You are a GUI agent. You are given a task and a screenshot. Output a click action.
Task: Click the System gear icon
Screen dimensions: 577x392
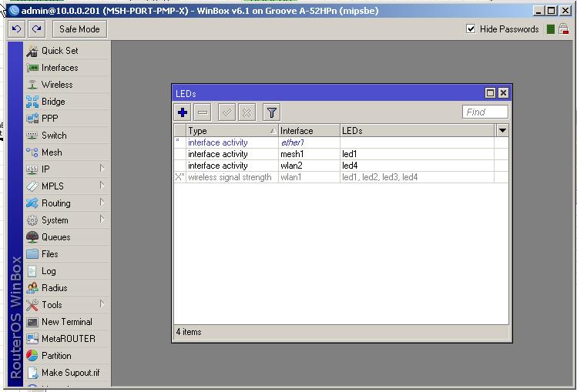pos(32,220)
